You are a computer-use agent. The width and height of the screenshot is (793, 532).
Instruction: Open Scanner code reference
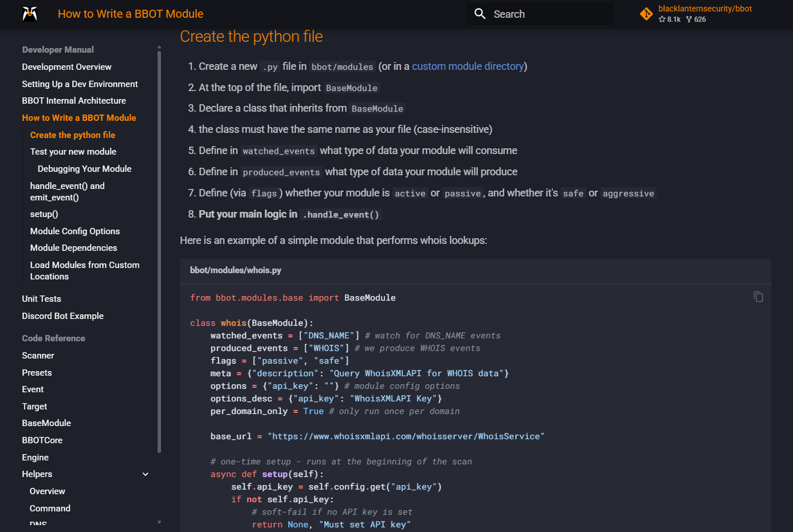coord(38,356)
